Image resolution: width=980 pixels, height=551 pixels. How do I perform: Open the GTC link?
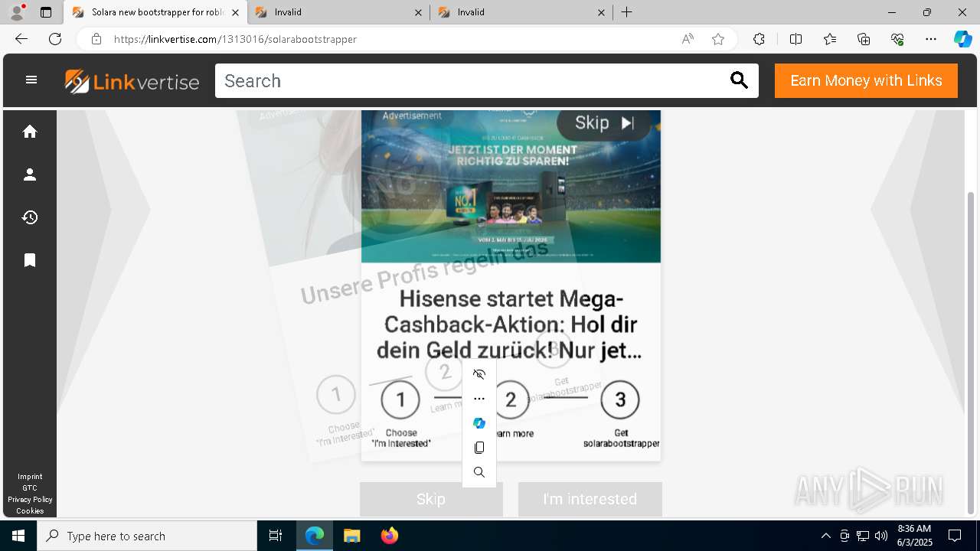coord(30,488)
